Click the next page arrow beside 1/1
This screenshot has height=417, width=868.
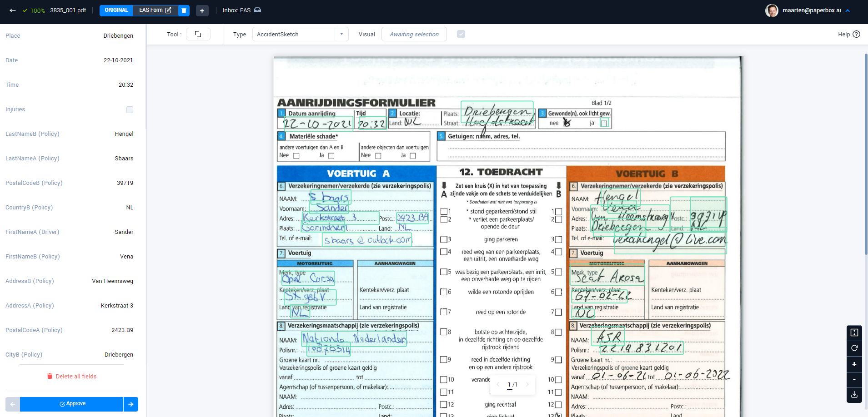527,384
